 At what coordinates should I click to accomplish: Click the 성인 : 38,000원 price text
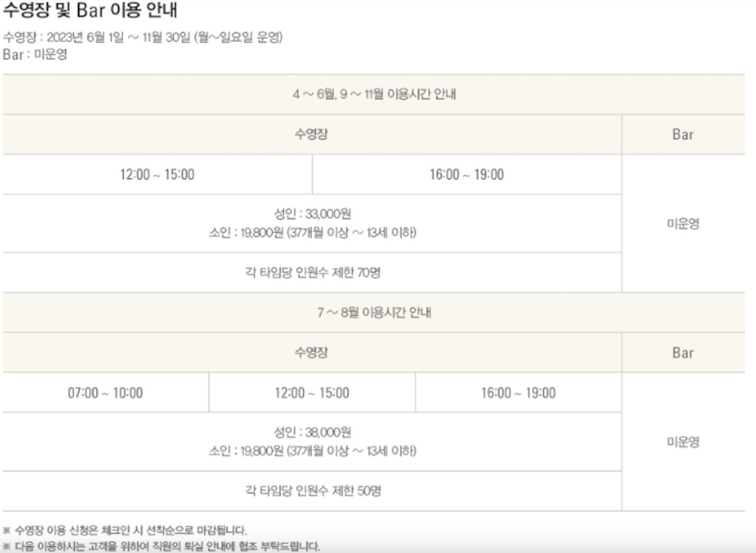coord(312,432)
